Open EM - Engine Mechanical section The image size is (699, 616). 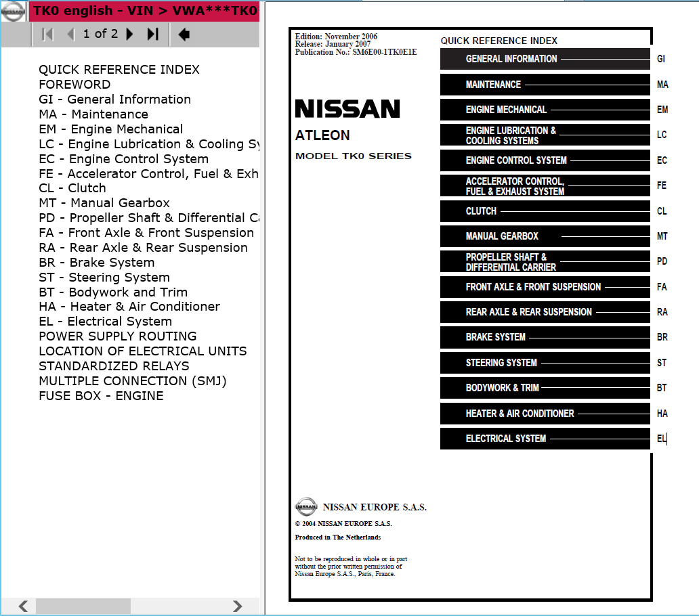point(110,129)
